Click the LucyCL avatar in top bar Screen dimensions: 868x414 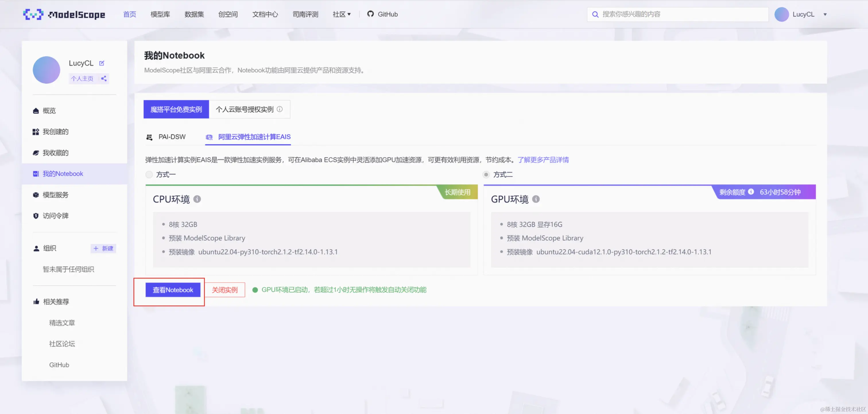[x=781, y=14]
